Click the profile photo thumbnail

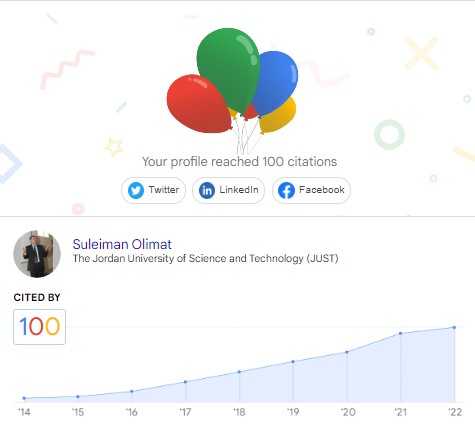click(x=37, y=254)
